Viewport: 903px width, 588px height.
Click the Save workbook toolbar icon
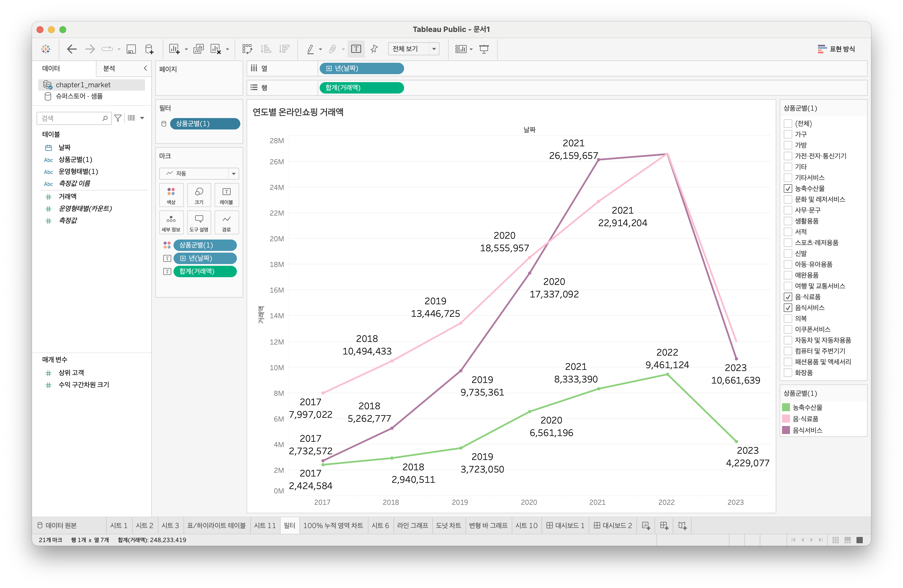pyautogui.click(x=131, y=49)
